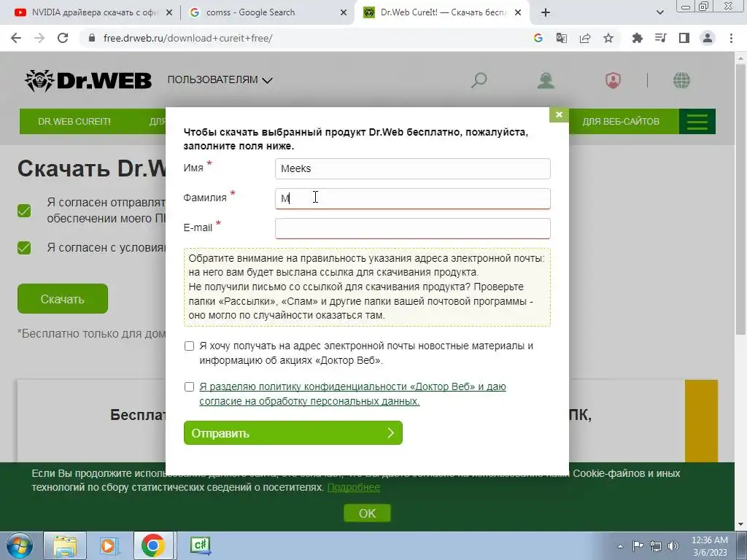
Task: Open the C# application taskbar icon
Action: click(x=200, y=545)
